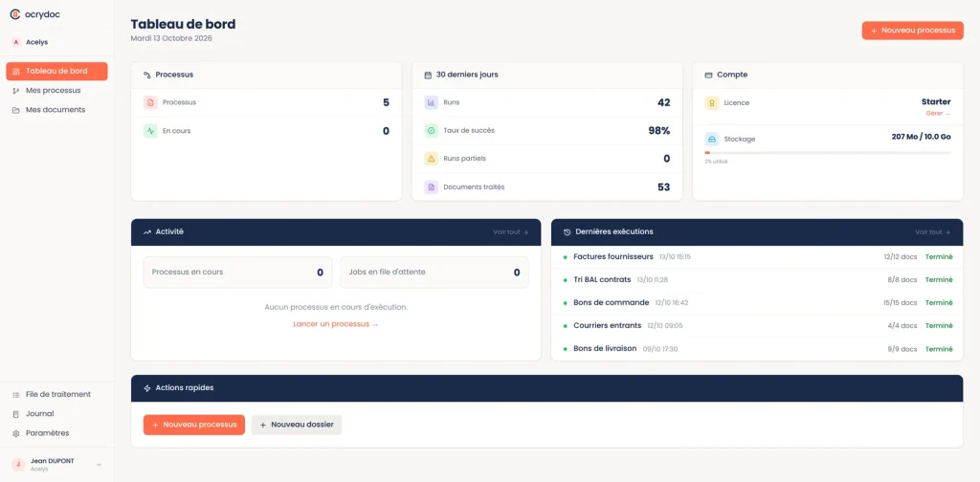Click the Gérer licence link
The width and height of the screenshot is (980, 482).
click(x=938, y=114)
